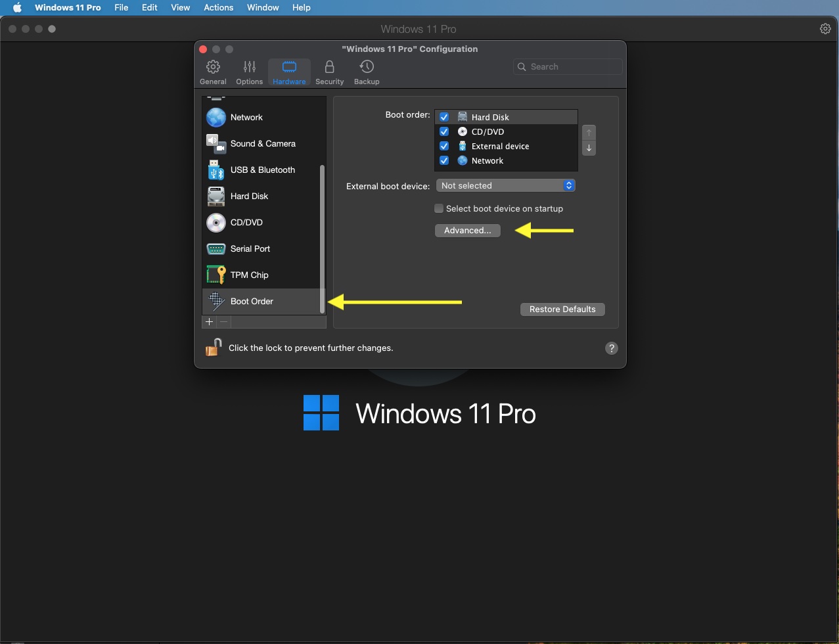Click the lock icon to prevent changes
This screenshot has width=839, height=644.
[x=213, y=348]
